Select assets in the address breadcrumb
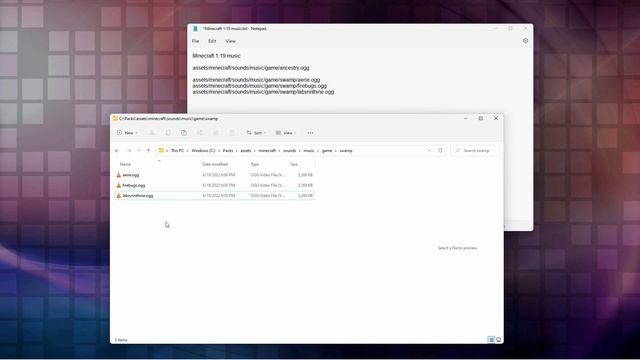Image resolution: width=640 pixels, height=360 pixels. coord(246,151)
